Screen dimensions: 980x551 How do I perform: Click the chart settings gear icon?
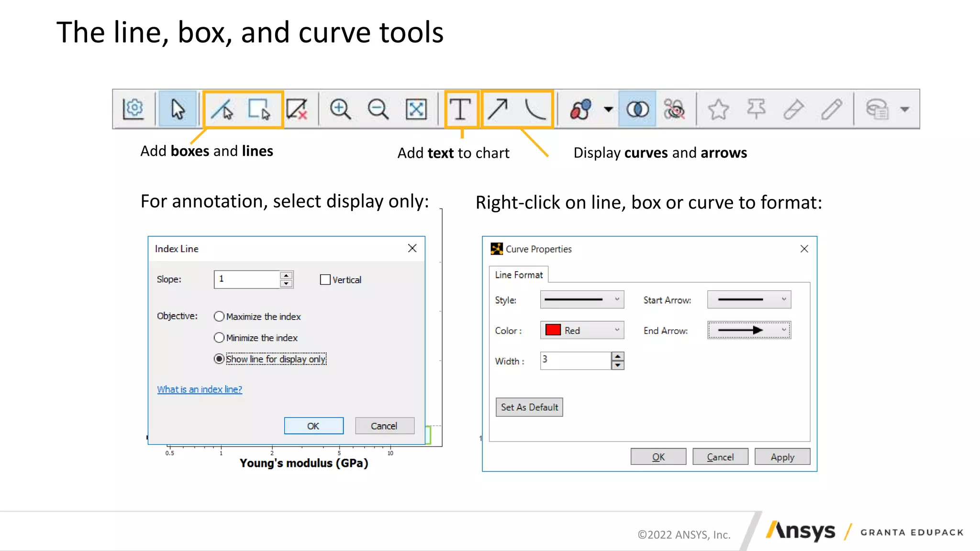[x=133, y=109]
